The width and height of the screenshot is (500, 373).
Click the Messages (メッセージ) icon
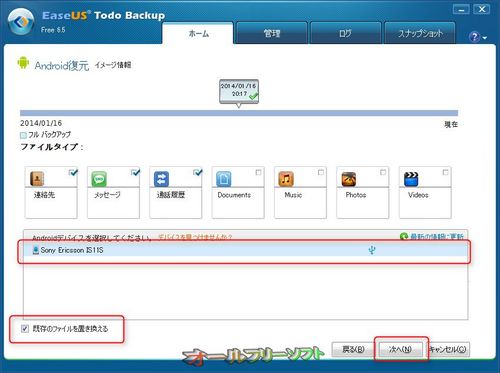coord(99,179)
